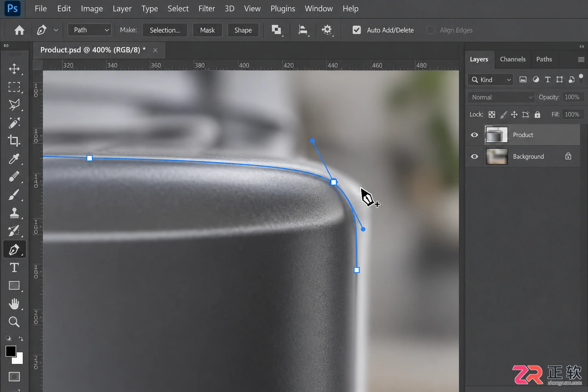Select the Zoom tool
This screenshot has width=588, height=392.
[14, 322]
